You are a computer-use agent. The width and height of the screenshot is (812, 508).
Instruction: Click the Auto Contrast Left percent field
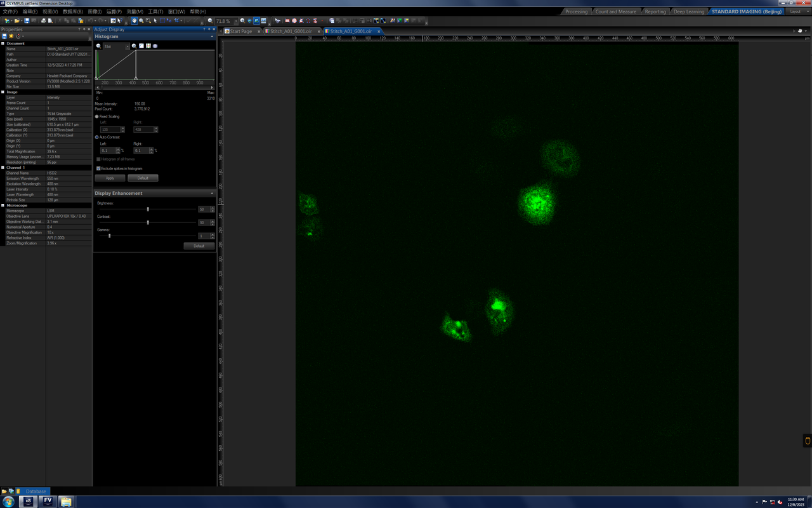coord(110,150)
